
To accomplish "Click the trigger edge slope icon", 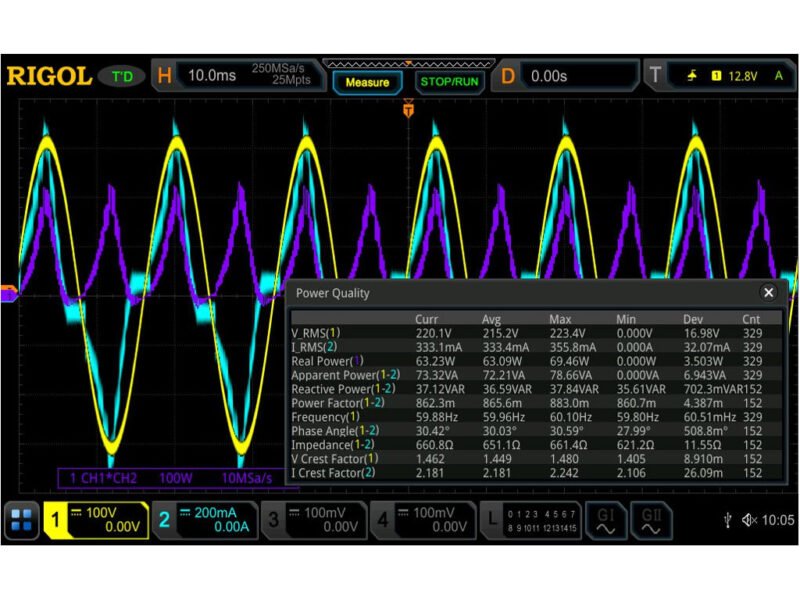I will click(691, 76).
